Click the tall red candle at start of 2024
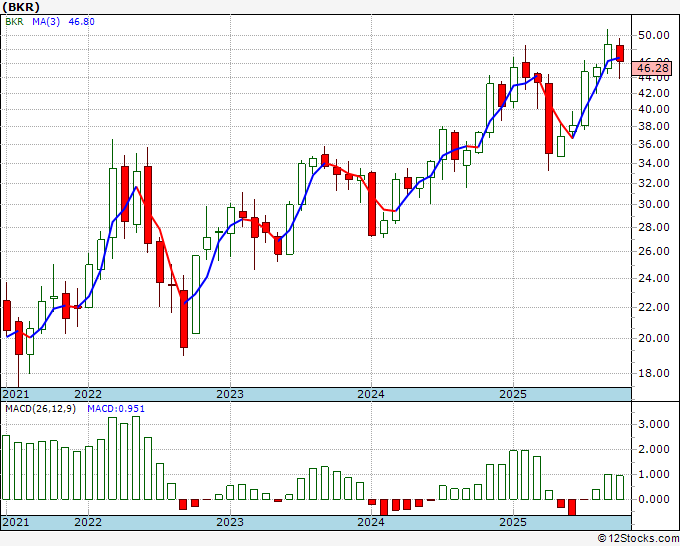Viewport: 680px width, 546px height. [x=372, y=204]
